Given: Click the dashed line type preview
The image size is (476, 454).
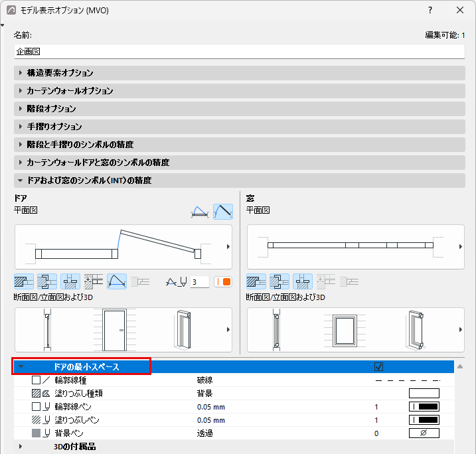Looking at the screenshot, I should (x=408, y=380).
